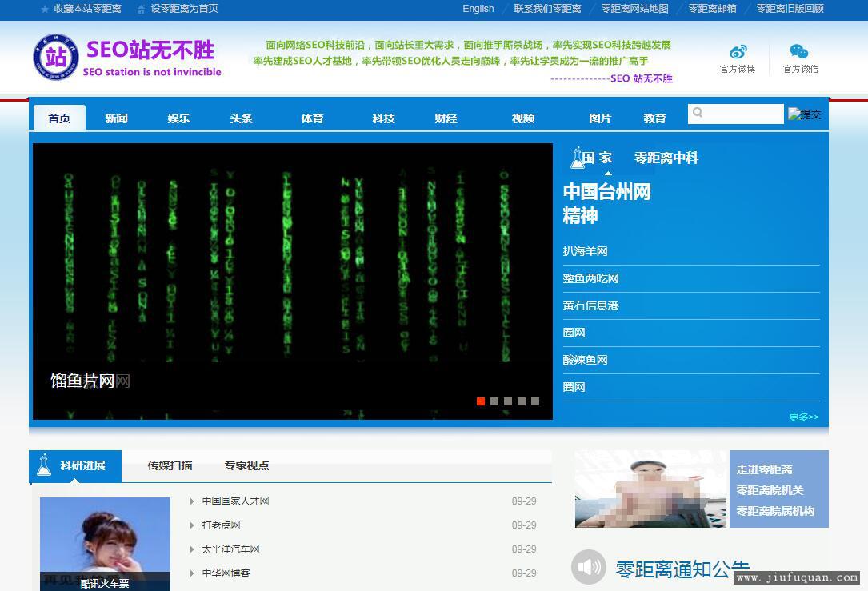The height and width of the screenshot is (591, 868).
Task: Select the third carousel indicator dot
Action: pos(508,401)
